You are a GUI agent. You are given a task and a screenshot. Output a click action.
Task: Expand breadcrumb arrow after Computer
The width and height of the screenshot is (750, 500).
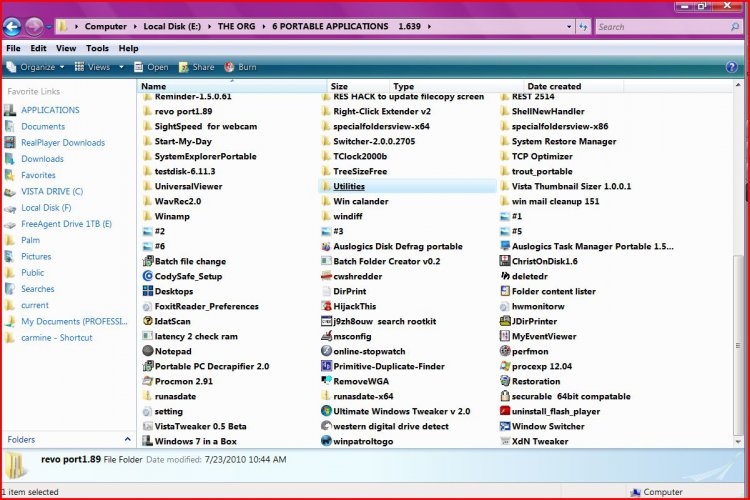click(x=135, y=26)
